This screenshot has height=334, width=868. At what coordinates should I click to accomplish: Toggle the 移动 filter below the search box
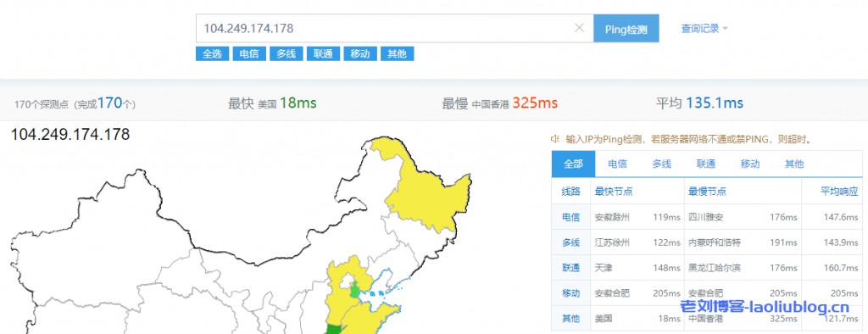point(360,53)
